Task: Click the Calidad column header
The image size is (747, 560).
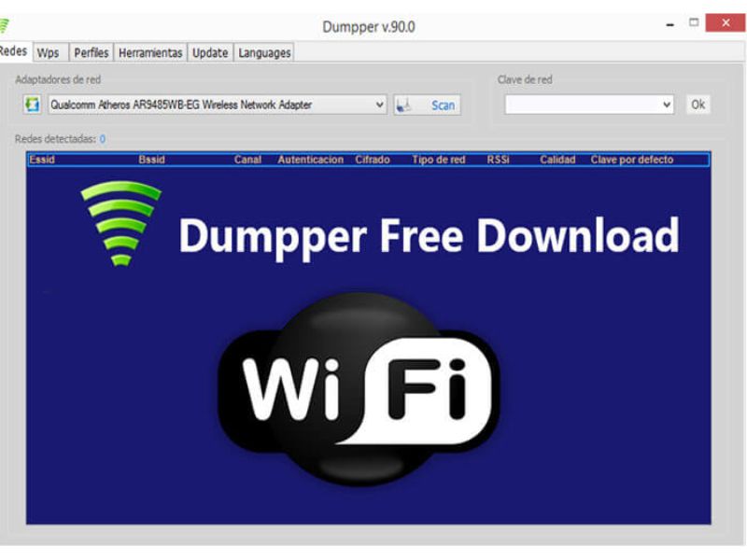Action: coord(557,160)
